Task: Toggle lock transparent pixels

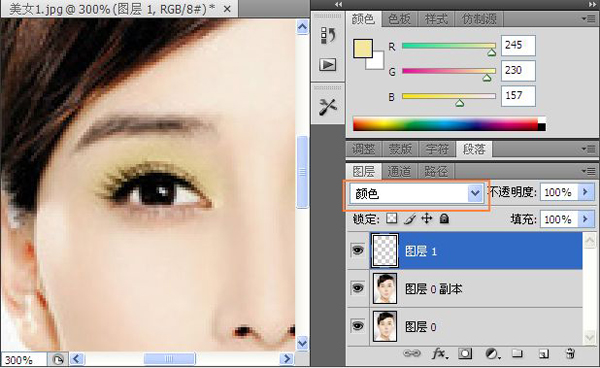Action: [391, 219]
